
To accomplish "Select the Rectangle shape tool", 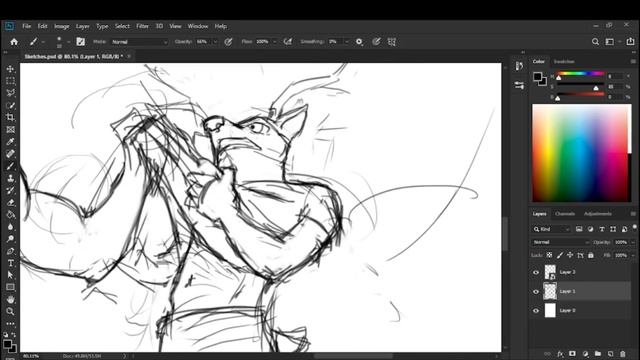I will 11,287.
